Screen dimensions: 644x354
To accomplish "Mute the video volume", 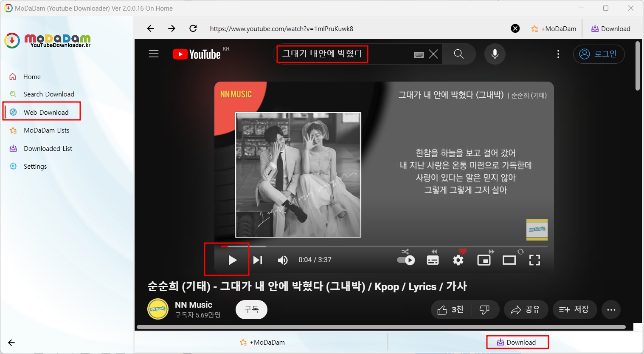I will (x=283, y=260).
